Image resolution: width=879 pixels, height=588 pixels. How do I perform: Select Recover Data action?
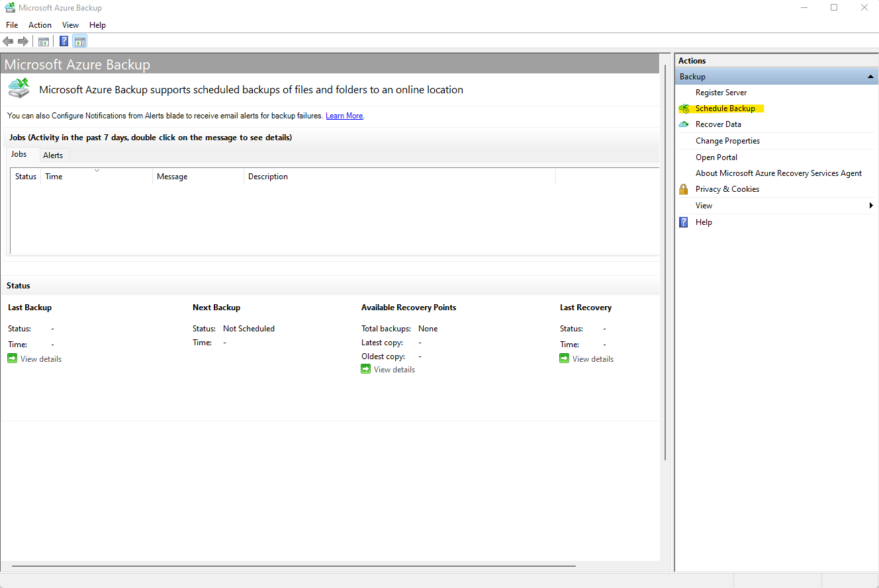click(718, 124)
